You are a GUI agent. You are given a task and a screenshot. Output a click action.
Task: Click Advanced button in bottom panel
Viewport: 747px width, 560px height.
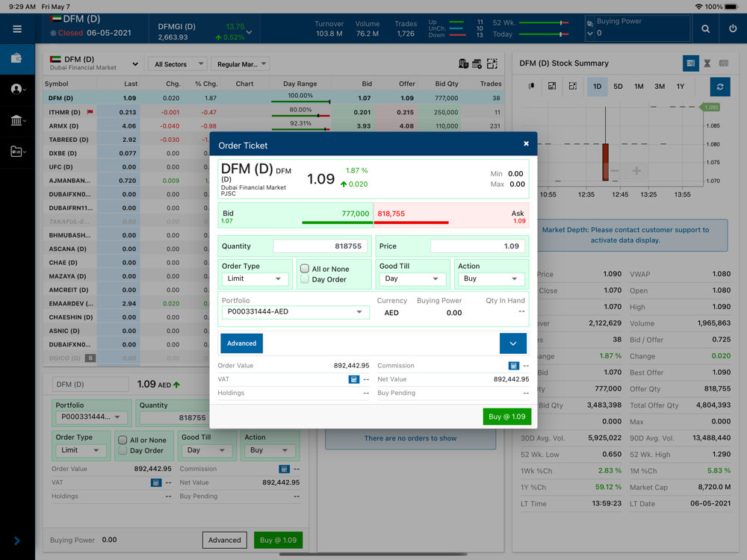(224, 540)
